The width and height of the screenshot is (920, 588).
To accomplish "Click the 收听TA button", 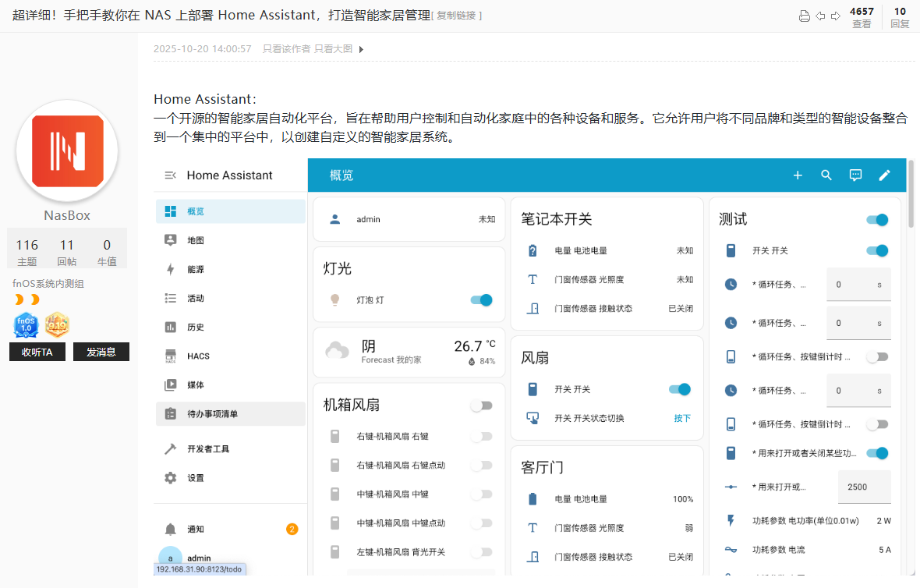I will (x=37, y=352).
